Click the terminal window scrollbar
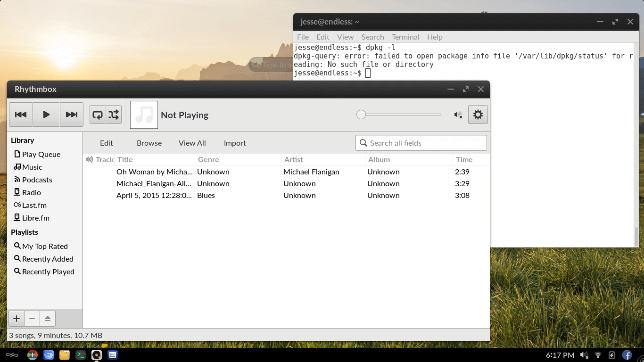Screen dimensions: 644x362 click(636, 236)
